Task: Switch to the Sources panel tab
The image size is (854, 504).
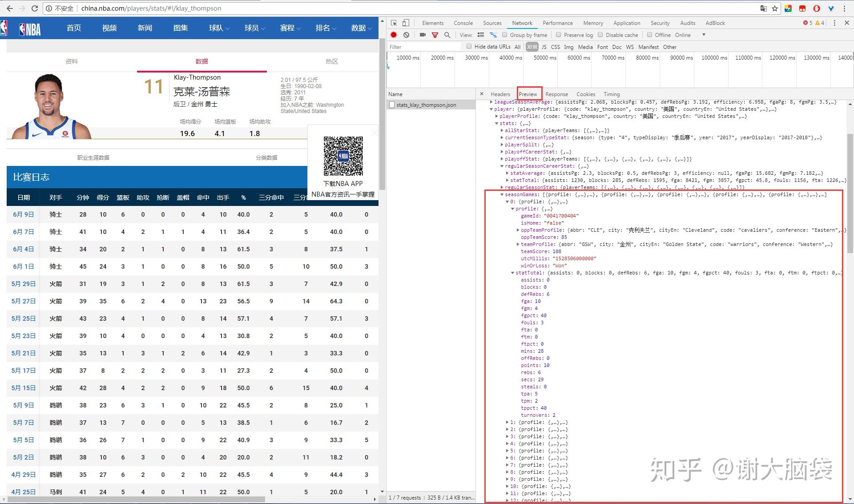Action: point(492,23)
